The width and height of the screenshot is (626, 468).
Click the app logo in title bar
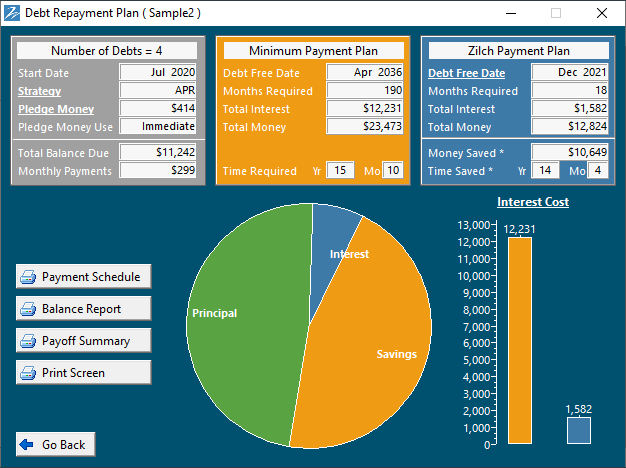[x=13, y=13]
